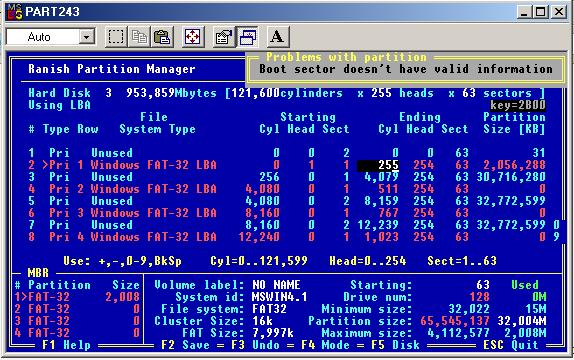Toggle the Full screen toolbar icon
Viewport: 574px width, 360px height.
(193, 37)
